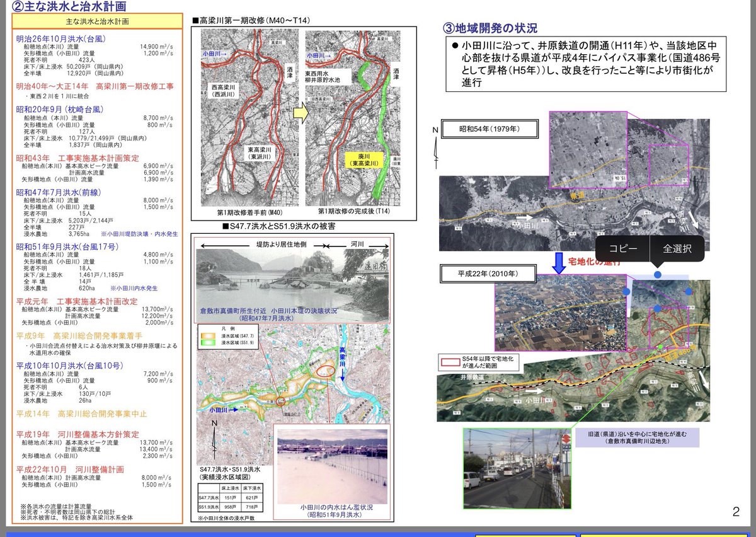Select 平成元年 工事実施基本計画改定
Screen dimensions: 756x537
pos(77,302)
